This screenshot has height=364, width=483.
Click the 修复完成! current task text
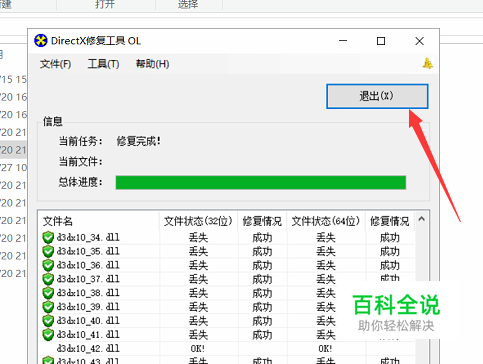click(138, 141)
